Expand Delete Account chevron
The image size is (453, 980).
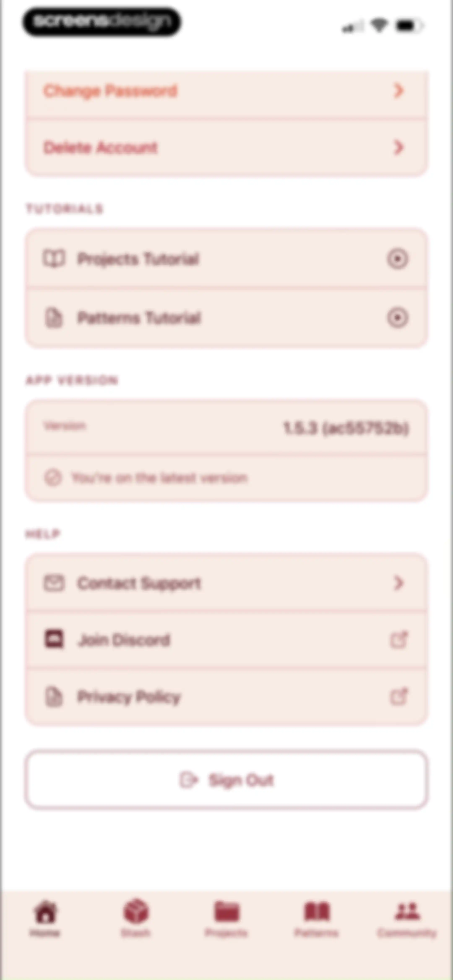(x=398, y=147)
